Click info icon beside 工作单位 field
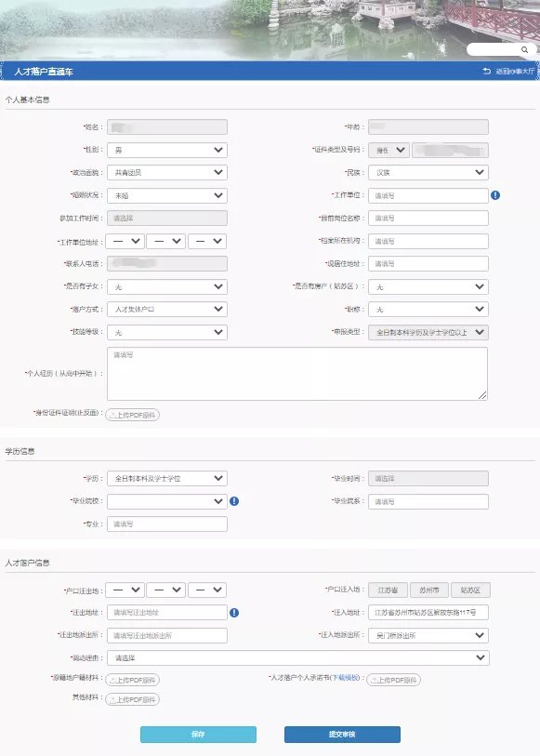Screen dimensions: 540x756 point(495,195)
